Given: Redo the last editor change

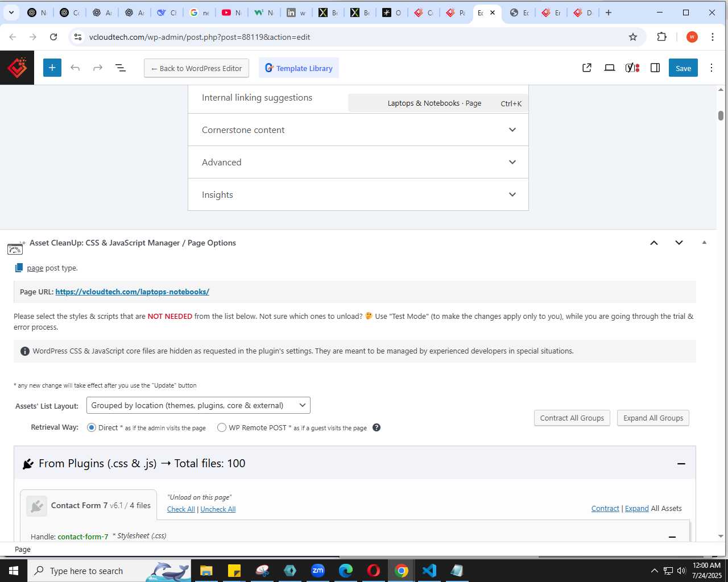Looking at the screenshot, I should 98,68.
